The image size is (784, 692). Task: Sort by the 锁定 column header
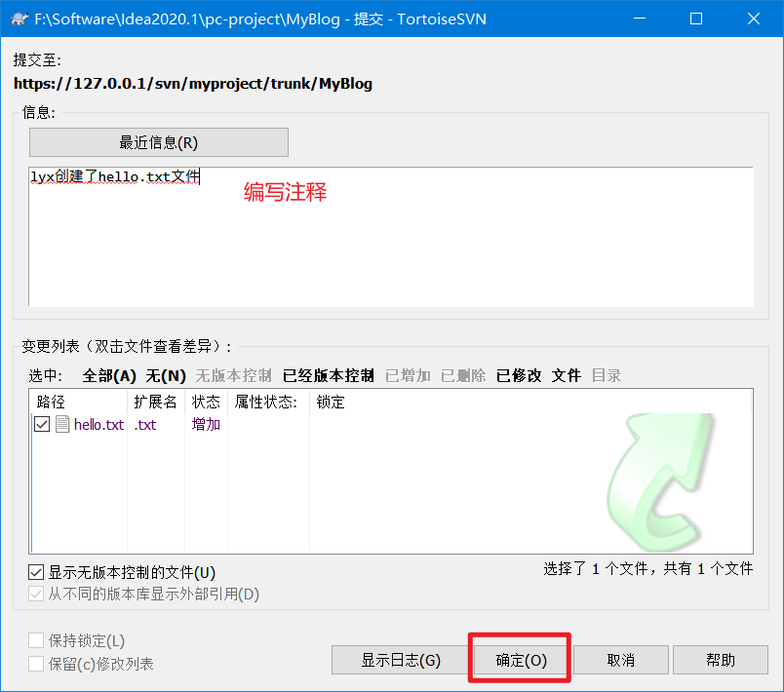(331, 402)
